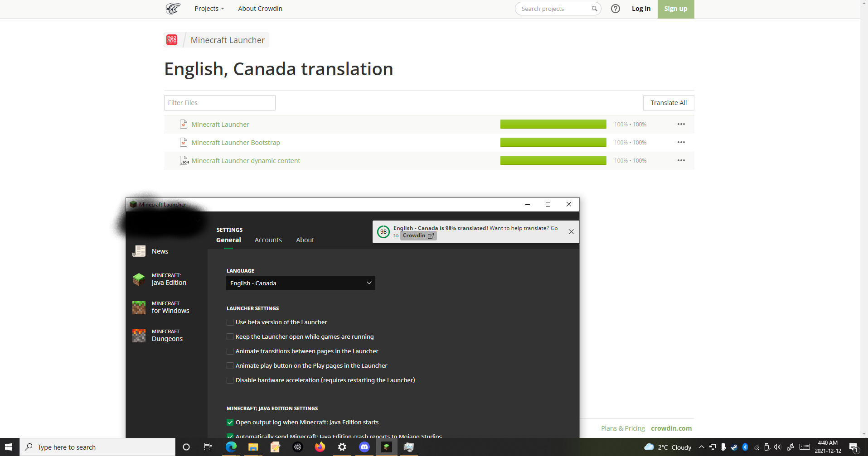The image size is (868, 456).
Task: Open Microsoft Edge from the taskbar
Action: pyautogui.click(x=231, y=447)
